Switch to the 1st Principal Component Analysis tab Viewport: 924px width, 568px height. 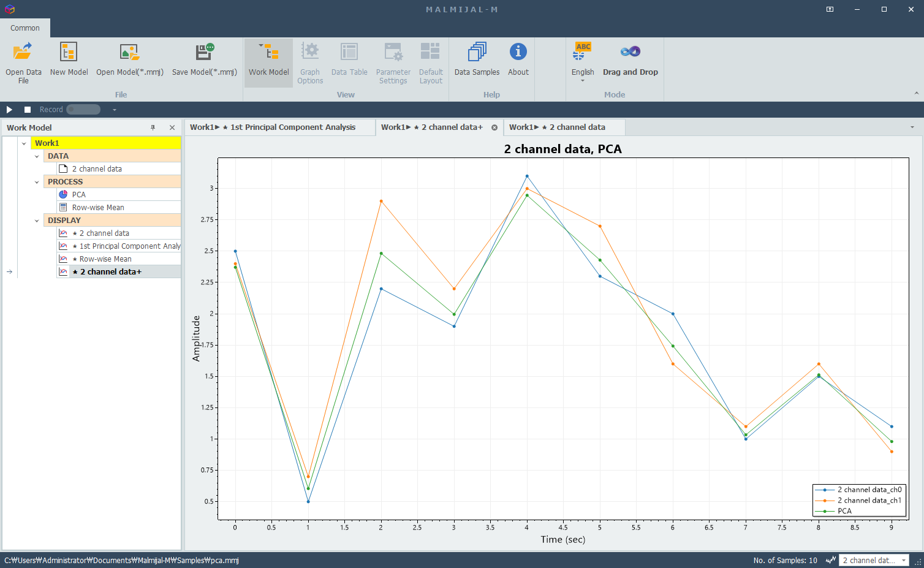(x=280, y=127)
